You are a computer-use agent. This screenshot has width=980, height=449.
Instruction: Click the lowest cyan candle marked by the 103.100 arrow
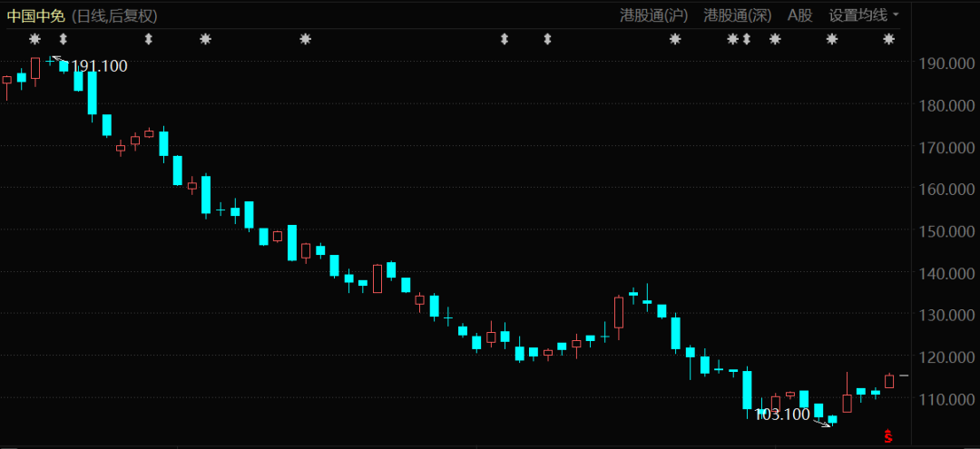pyautogui.click(x=832, y=420)
